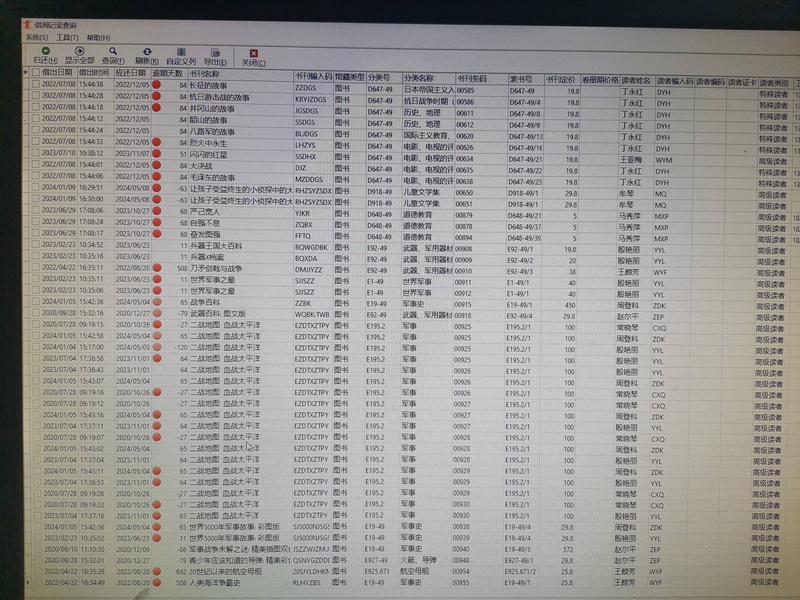The image size is (800, 600).
Task: Click the input code cell MZDDGS
Action: point(309,179)
